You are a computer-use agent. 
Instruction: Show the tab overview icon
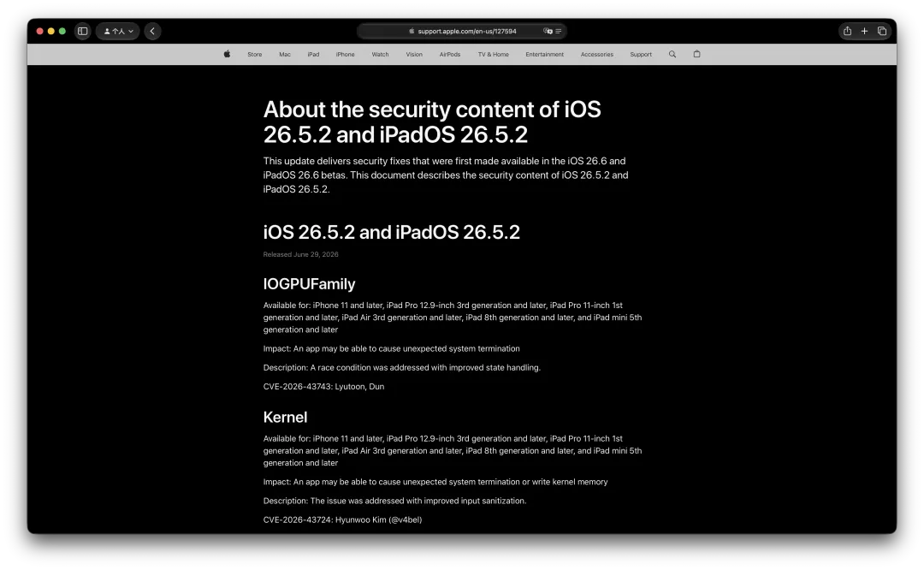click(x=882, y=32)
